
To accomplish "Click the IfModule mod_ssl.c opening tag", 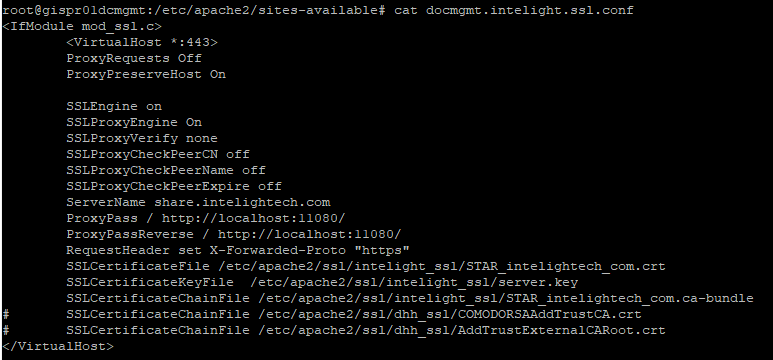I will (82, 27).
